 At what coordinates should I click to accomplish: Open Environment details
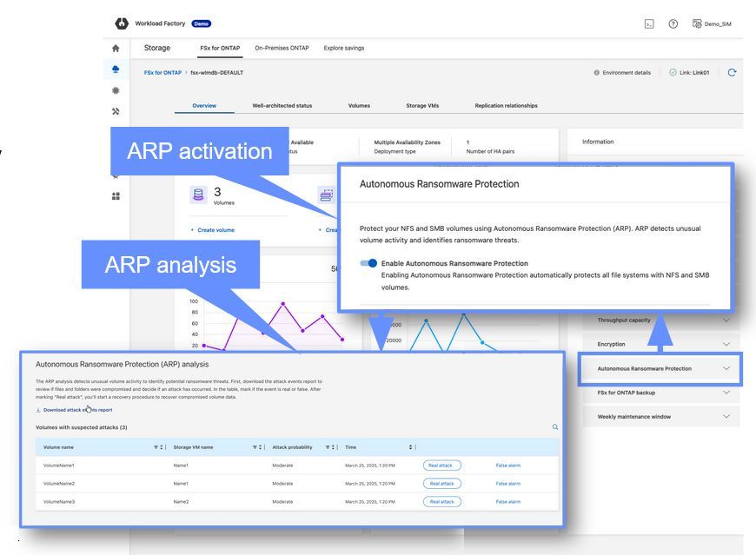click(627, 73)
